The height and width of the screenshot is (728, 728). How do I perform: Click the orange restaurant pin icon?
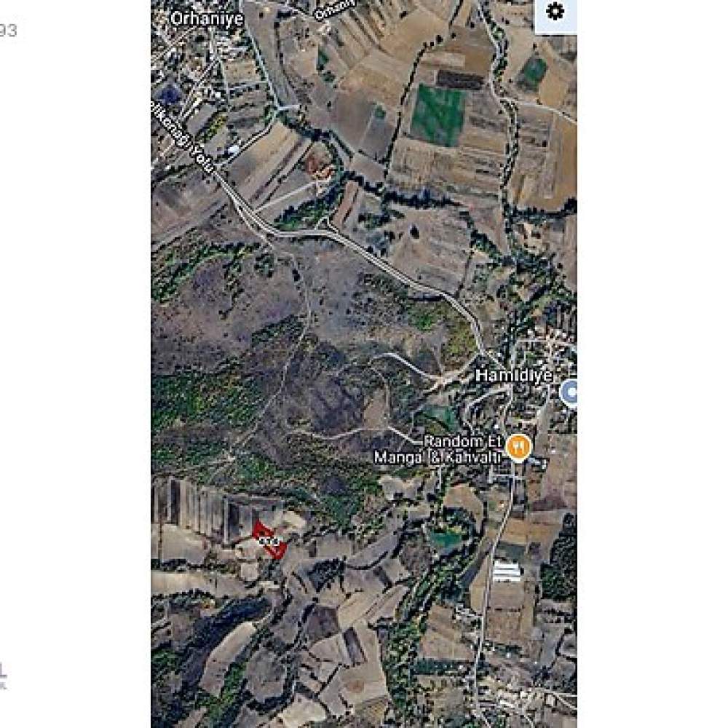click(x=518, y=448)
